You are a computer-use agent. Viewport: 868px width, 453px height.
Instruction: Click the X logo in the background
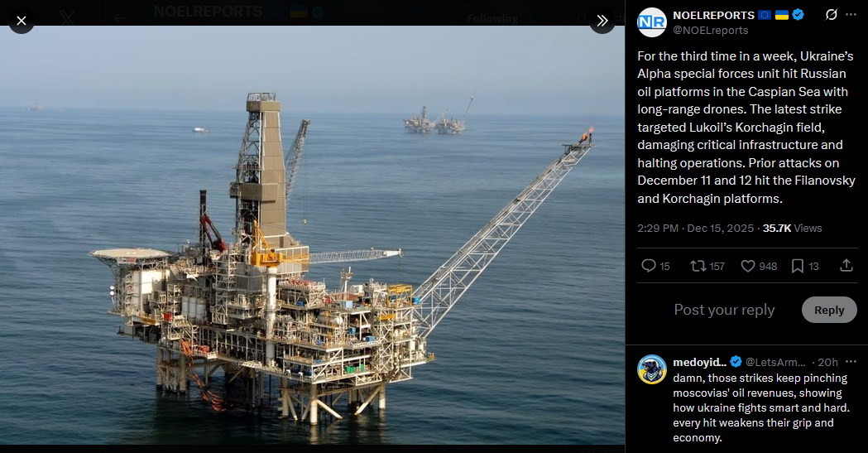coord(67,19)
